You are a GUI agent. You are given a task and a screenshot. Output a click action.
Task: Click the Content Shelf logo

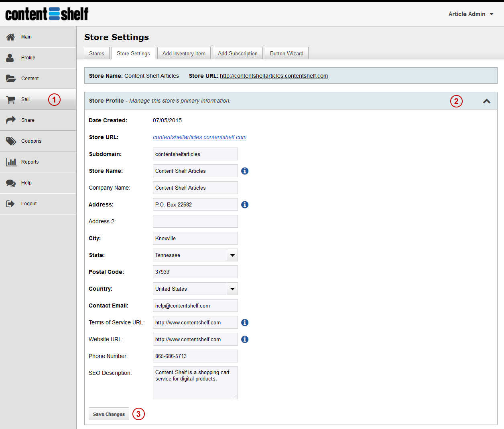[x=47, y=14]
